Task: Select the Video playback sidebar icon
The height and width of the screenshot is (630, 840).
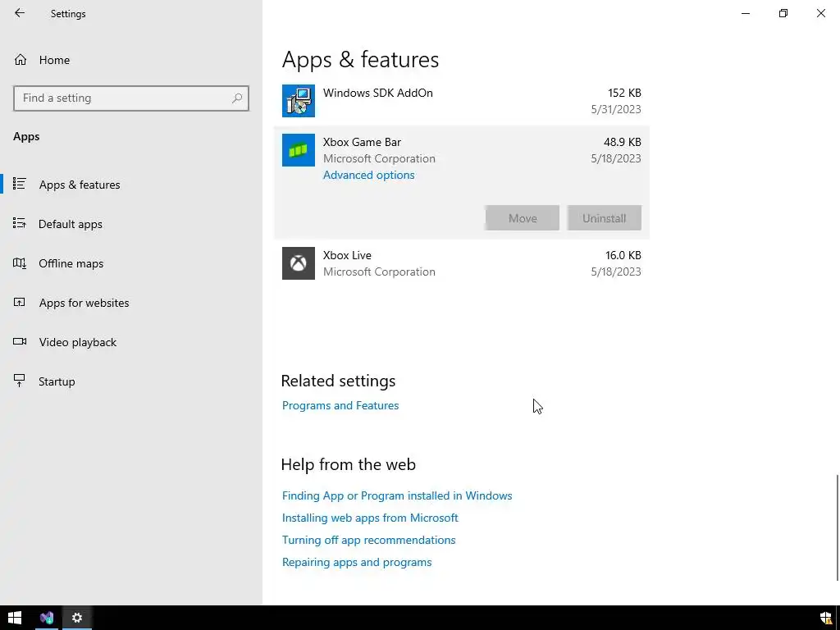Action: pos(20,341)
